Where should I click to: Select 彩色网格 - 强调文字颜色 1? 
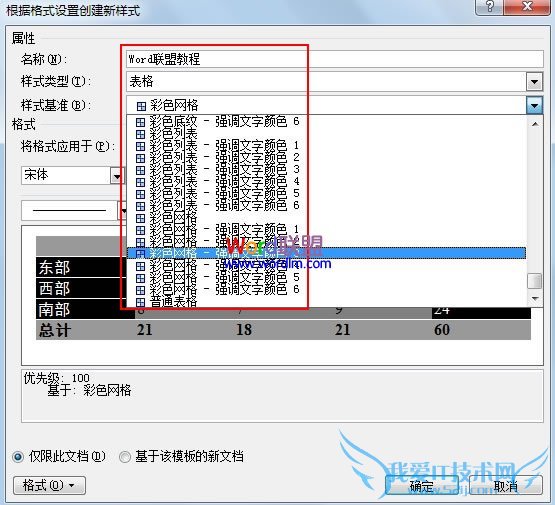coord(326,230)
